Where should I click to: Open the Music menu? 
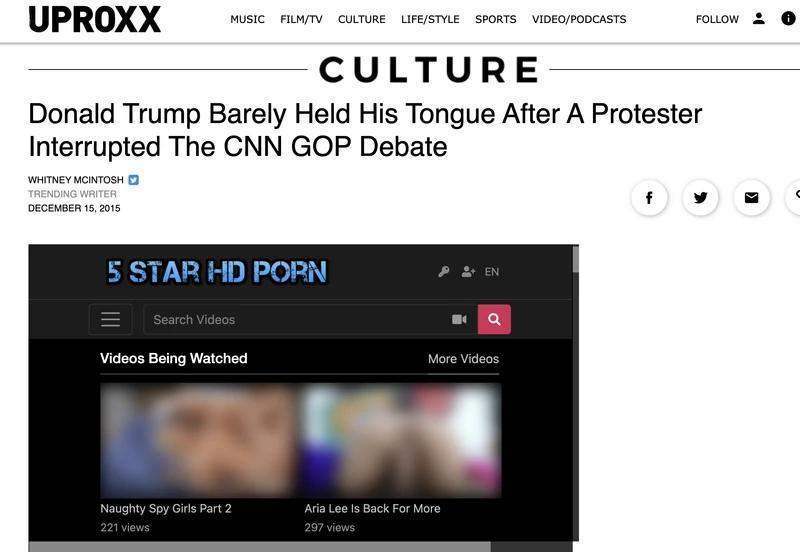point(247,19)
